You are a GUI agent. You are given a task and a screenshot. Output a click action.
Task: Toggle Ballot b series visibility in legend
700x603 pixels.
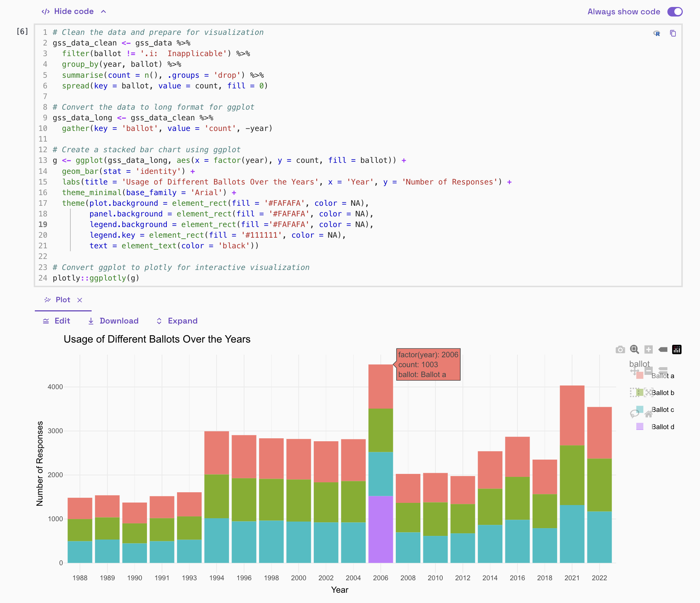(663, 393)
